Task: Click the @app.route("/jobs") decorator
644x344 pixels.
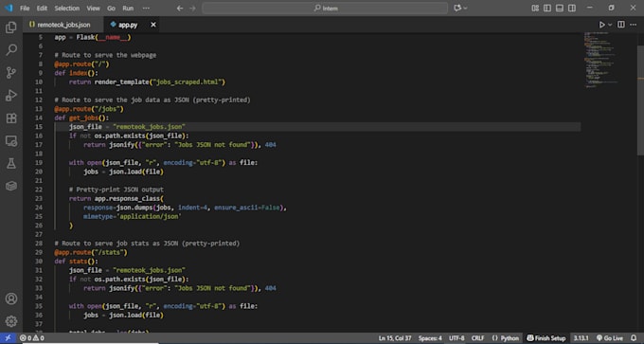Action: (89, 109)
